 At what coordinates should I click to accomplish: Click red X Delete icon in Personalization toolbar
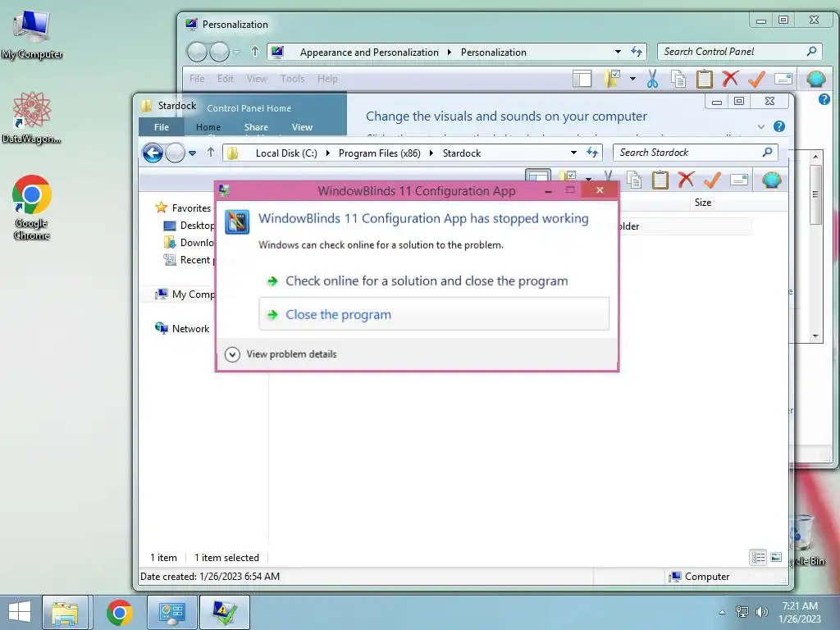[730, 80]
